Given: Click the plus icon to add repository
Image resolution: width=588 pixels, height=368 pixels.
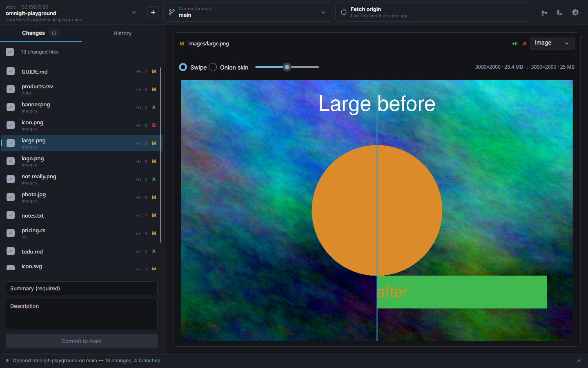Looking at the screenshot, I should click(x=153, y=12).
